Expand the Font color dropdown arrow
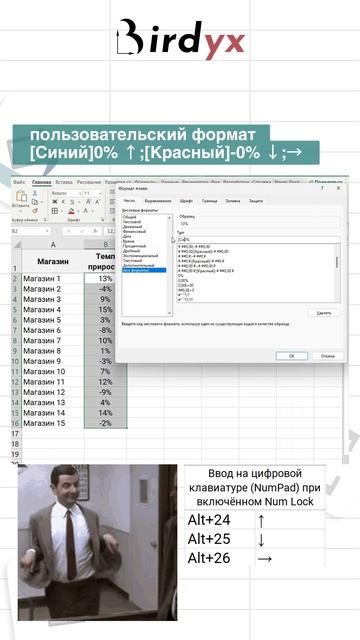The width and height of the screenshot is (360, 640). [93, 211]
